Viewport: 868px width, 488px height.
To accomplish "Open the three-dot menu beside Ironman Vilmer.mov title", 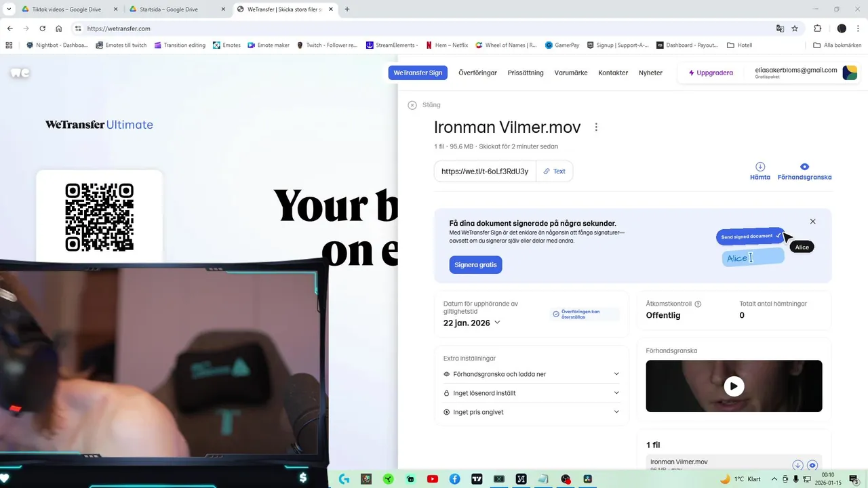I will [x=596, y=127].
